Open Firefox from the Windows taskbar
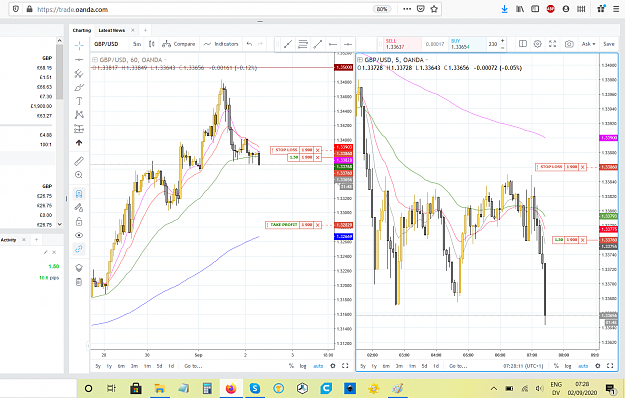625x398 pixels. (230, 388)
